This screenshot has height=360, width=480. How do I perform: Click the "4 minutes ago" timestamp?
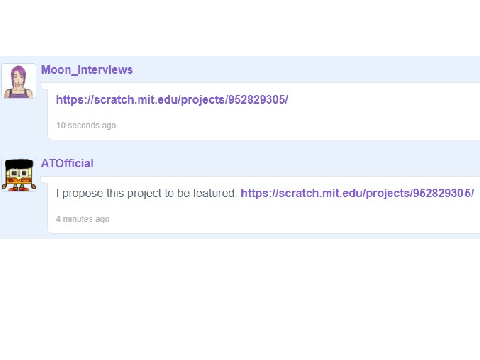[x=83, y=219]
